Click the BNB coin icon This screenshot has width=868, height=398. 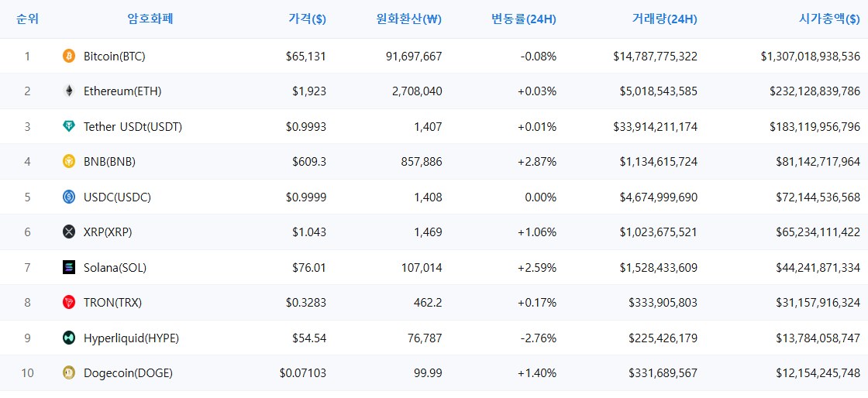tap(69, 161)
